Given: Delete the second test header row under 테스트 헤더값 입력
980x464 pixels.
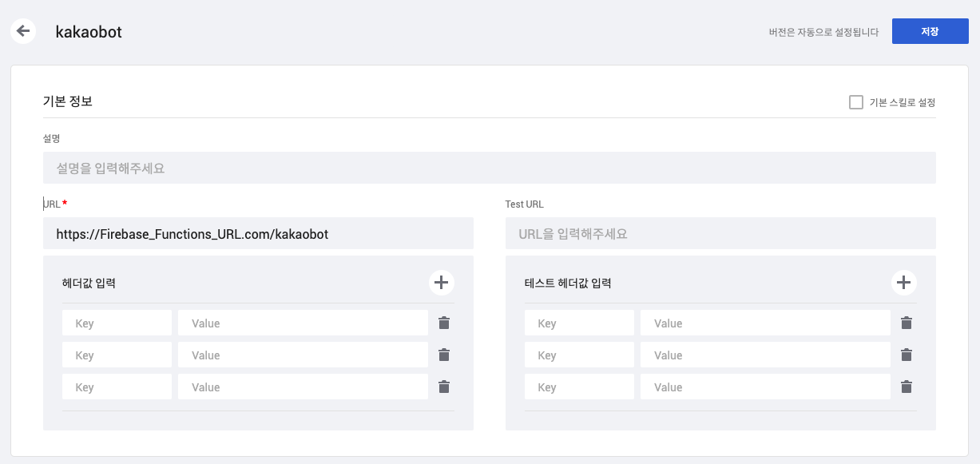Looking at the screenshot, I should tap(907, 355).
